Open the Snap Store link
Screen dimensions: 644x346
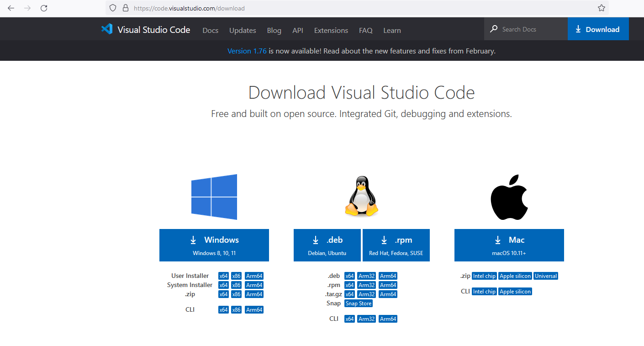point(359,303)
